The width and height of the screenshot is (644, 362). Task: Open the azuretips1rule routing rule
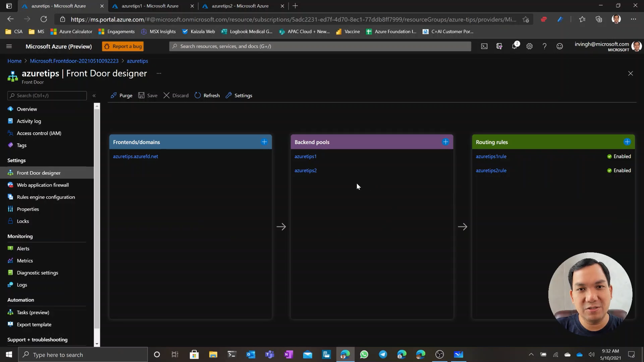tap(491, 156)
